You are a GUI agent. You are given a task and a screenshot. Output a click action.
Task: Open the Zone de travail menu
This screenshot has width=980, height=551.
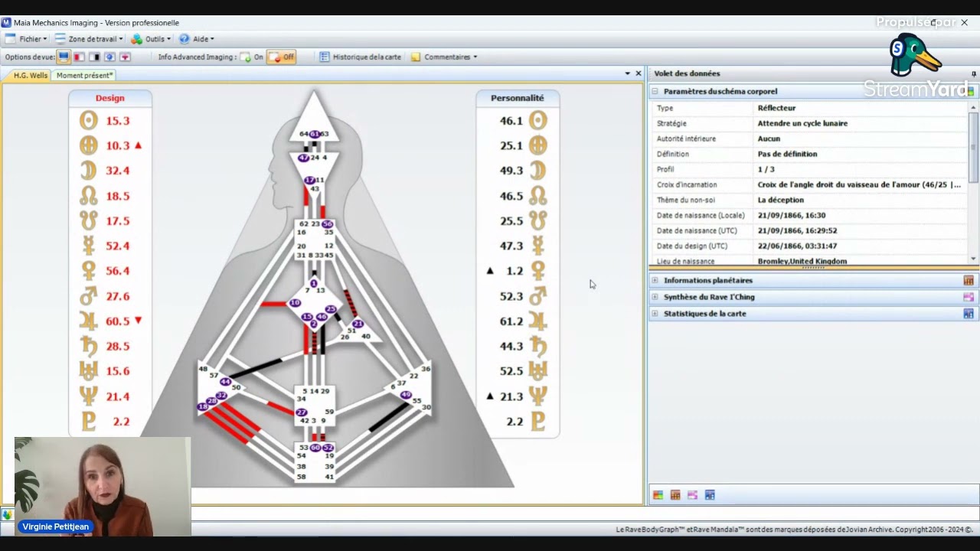89,39
